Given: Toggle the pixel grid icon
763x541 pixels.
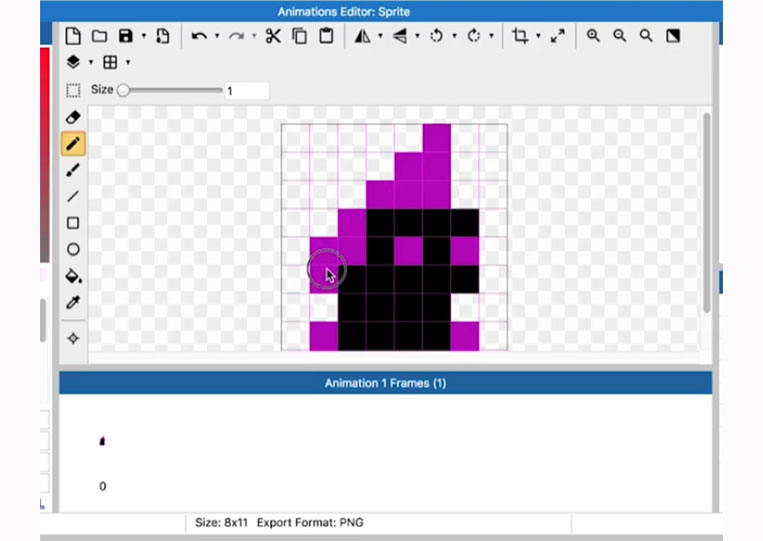Looking at the screenshot, I should point(110,62).
